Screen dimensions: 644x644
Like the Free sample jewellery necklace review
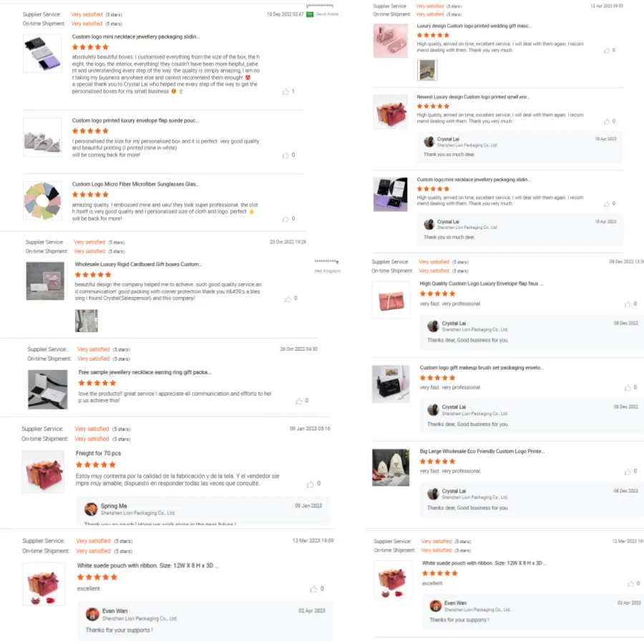tap(298, 401)
